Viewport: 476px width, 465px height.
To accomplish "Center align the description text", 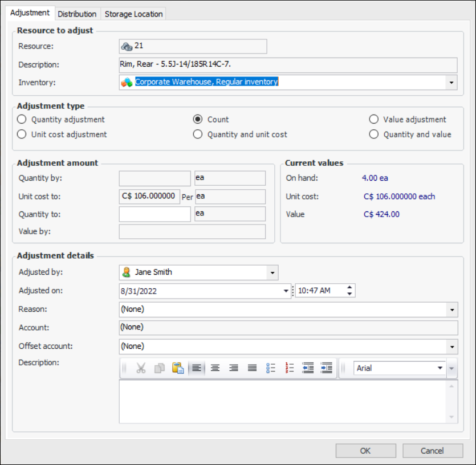I will tap(215, 368).
